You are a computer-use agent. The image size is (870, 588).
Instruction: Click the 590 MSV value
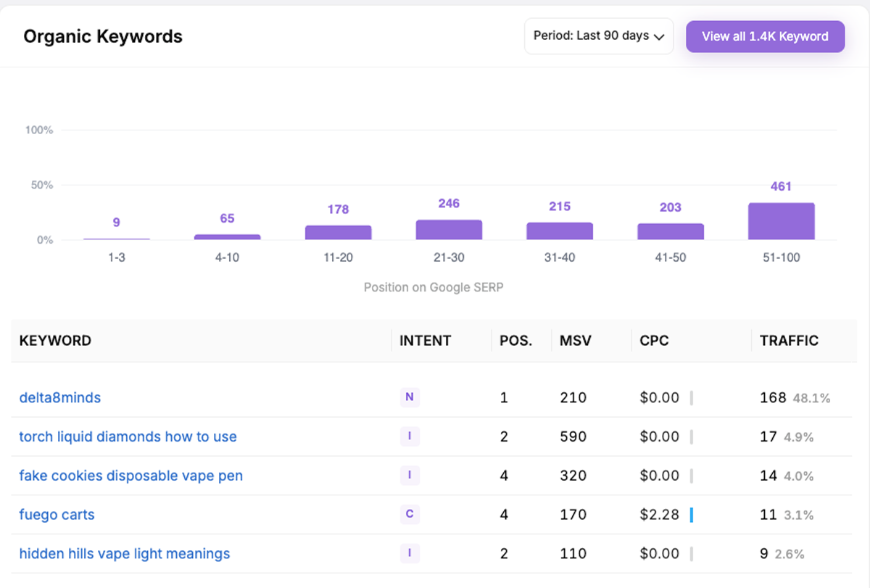point(573,436)
